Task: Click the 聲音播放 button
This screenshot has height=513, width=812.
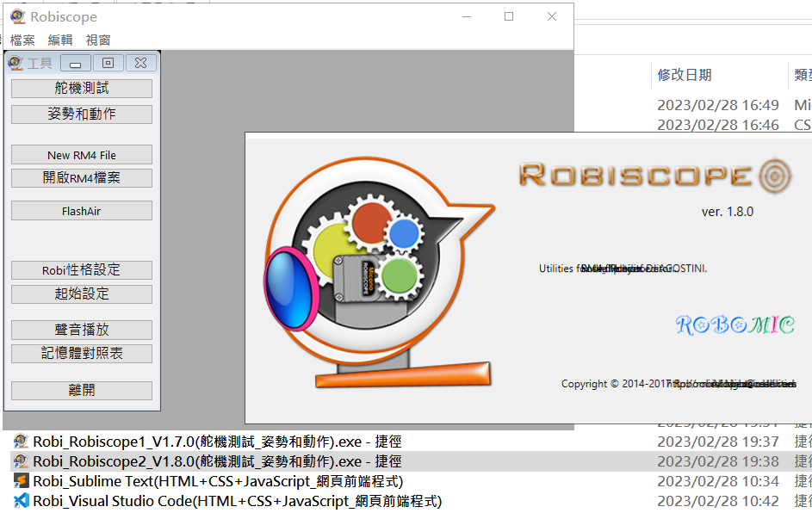Action: click(82, 329)
